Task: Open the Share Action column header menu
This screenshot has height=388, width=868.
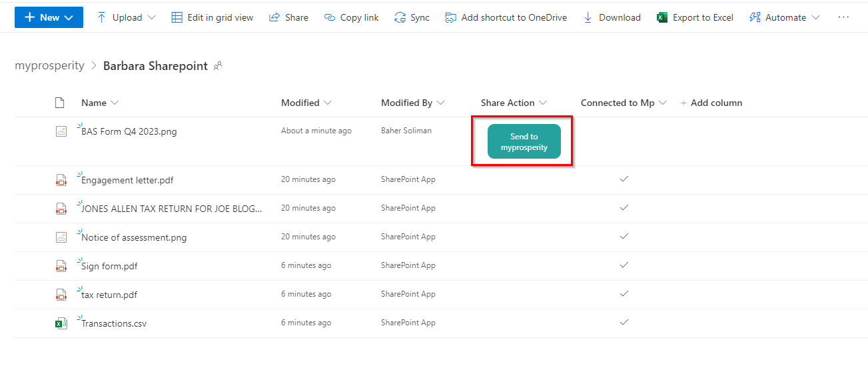Action: point(514,103)
